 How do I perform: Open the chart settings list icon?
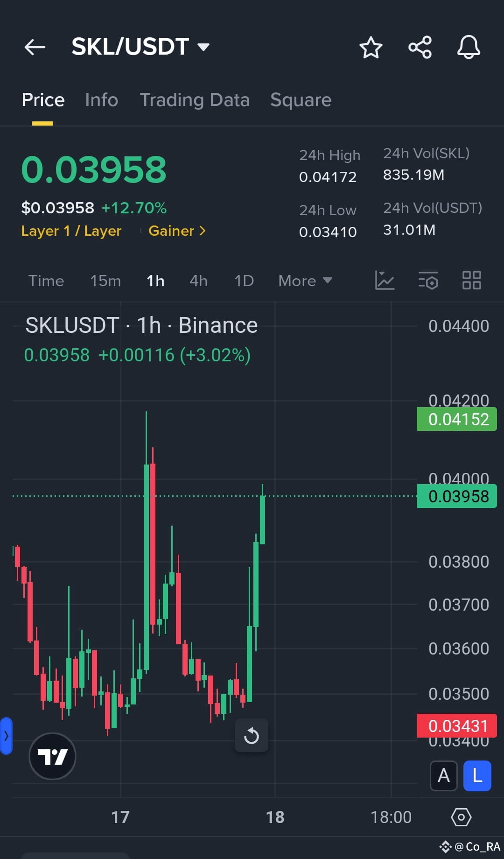pos(428,281)
